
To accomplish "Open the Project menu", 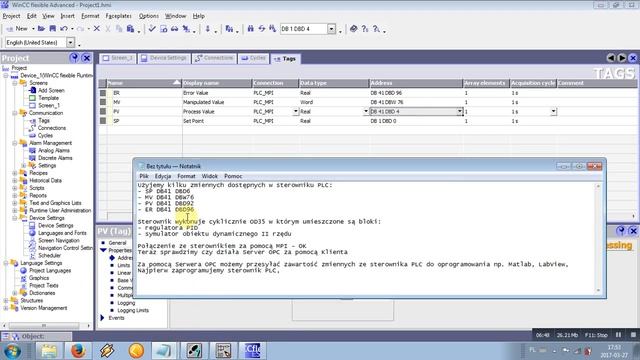I will [x=11, y=16].
